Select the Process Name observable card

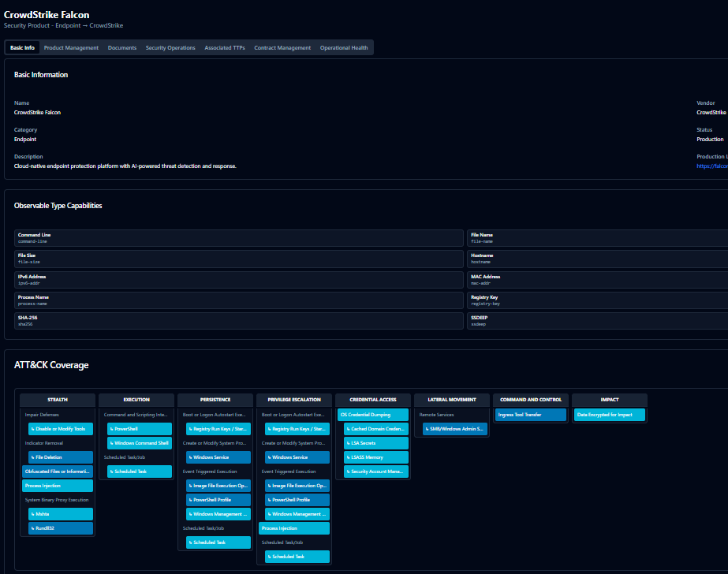(239, 300)
